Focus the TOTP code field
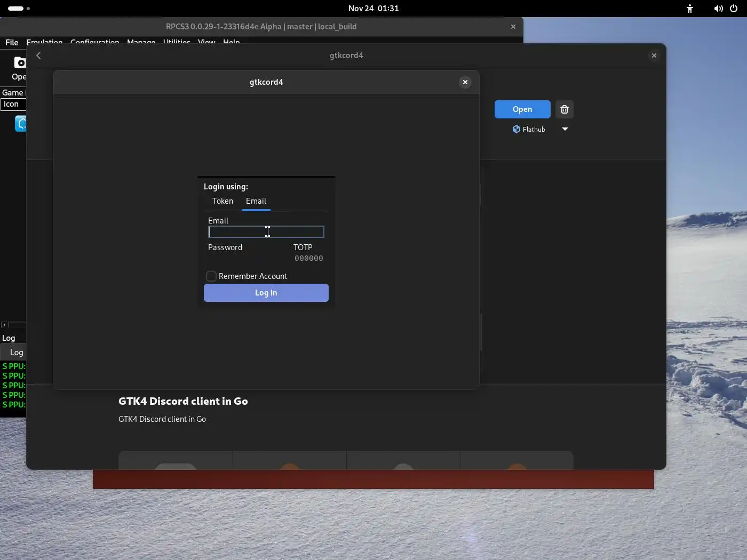 coord(309,258)
